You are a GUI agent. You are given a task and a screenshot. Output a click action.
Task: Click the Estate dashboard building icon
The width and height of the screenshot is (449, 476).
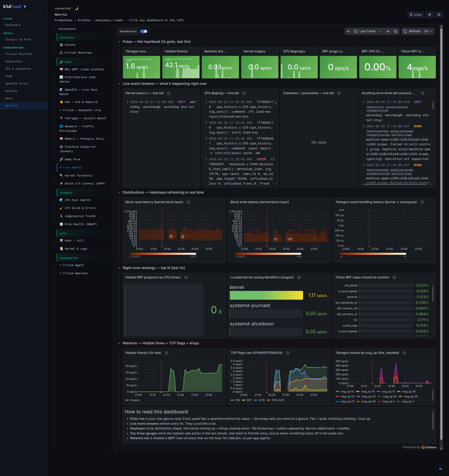[61, 45]
